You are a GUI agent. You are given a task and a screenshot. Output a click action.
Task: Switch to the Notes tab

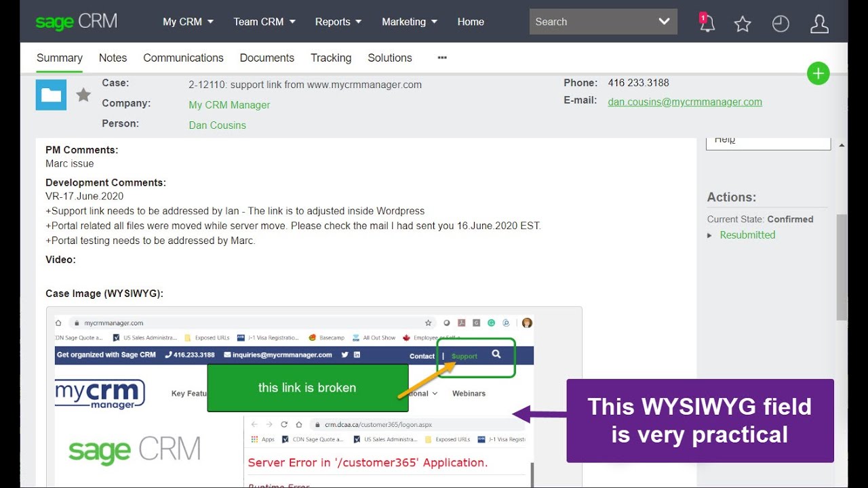pos(113,58)
